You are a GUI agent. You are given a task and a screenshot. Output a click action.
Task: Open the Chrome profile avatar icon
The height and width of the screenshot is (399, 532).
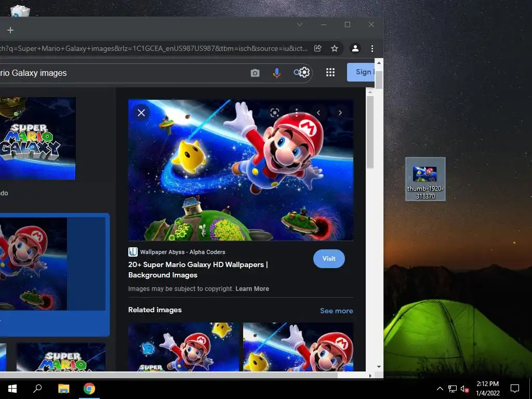click(x=355, y=48)
